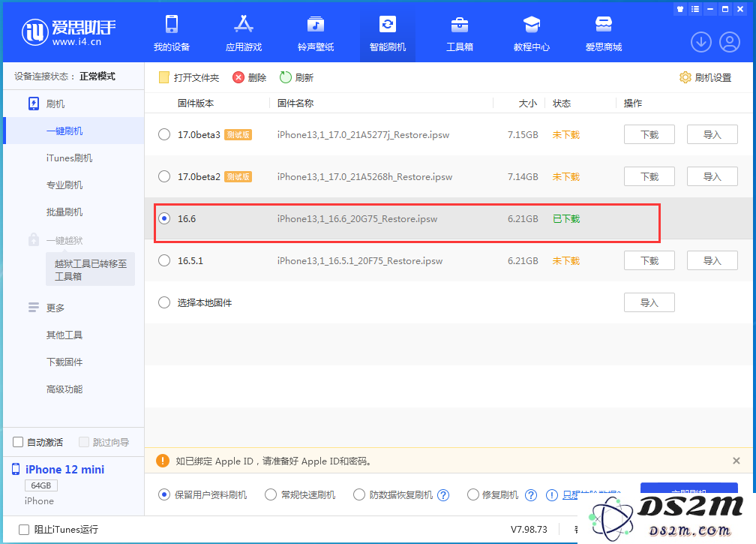756x544 pixels.
Task: Click 导入 for 选择本地固件 row
Action: 649,302
